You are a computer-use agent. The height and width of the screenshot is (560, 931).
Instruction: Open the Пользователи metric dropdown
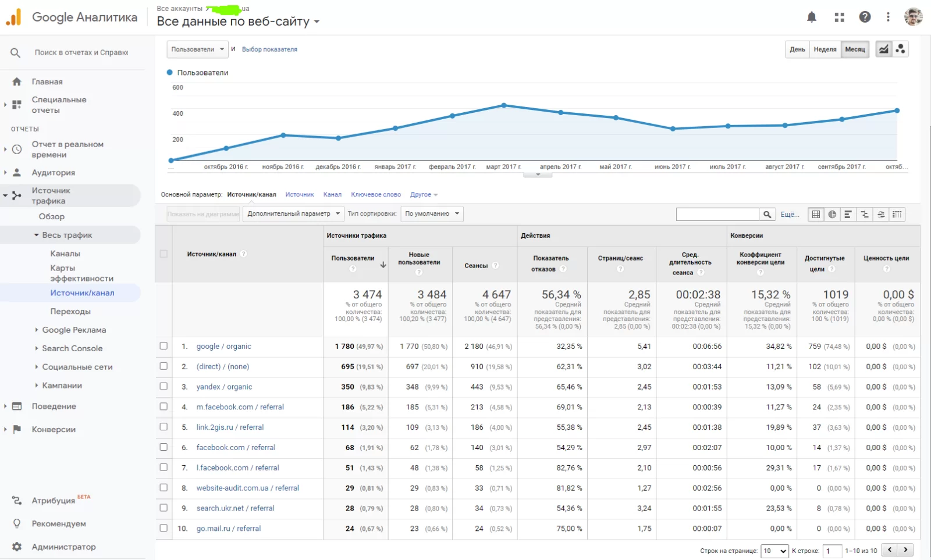tap(197, 49)
